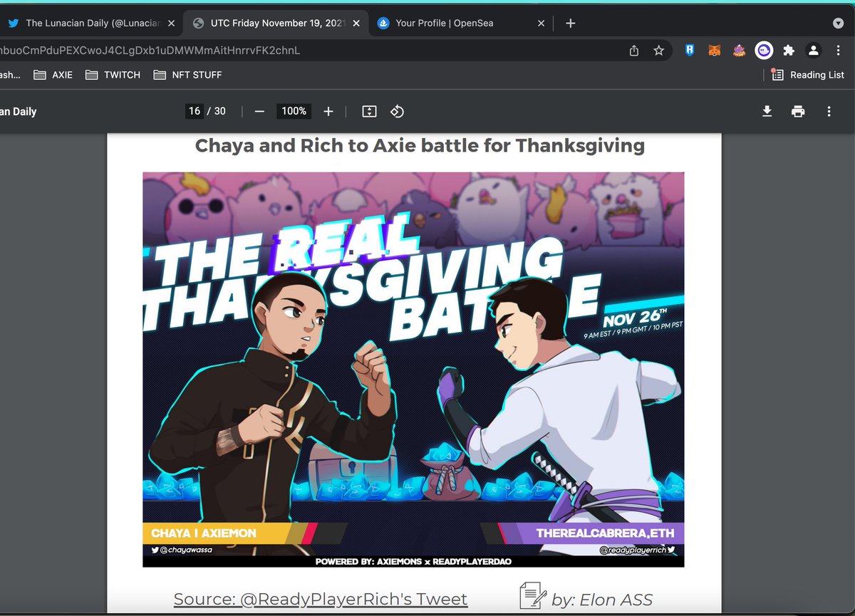Image resolution: width=855 pixels, height=616 pixels.
Task: Print the PDF document
Action: click(x=798, y=111)
